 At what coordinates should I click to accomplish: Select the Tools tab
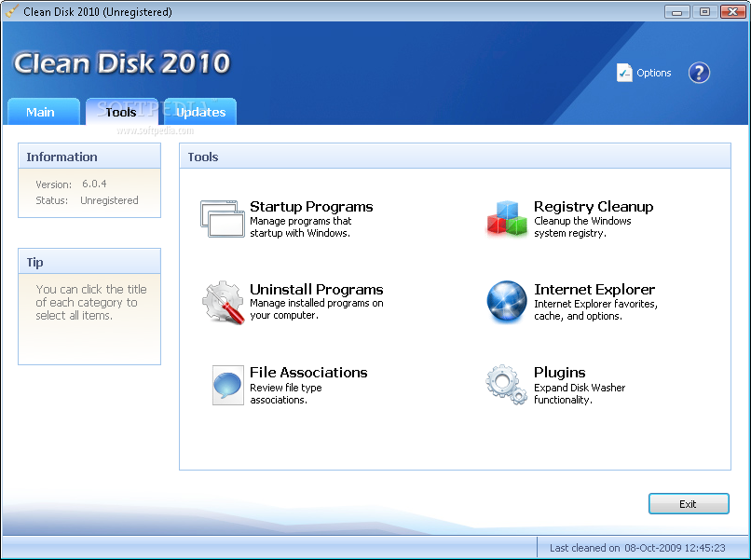[x=122, y=112]
